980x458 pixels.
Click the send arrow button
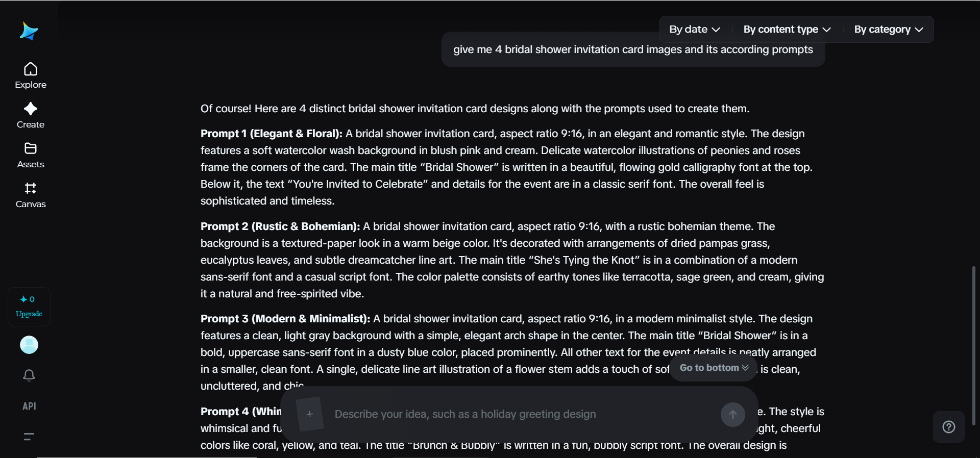pos(732,415)
